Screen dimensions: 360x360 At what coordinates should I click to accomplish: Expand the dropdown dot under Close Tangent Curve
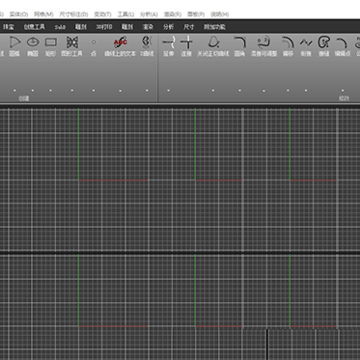pos(213,90)
